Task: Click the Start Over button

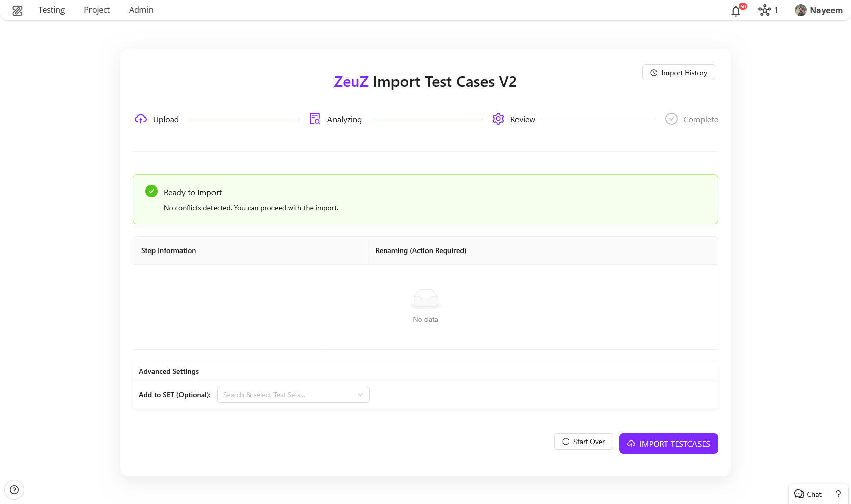Action: [584, 442]
